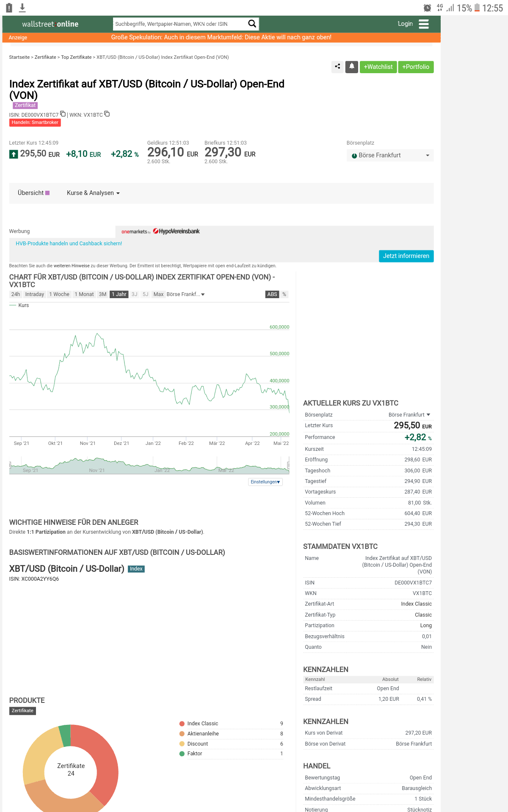This screenshot has width=508, height=812.
Task: Select the Übersicht tab
Action: 33,193
